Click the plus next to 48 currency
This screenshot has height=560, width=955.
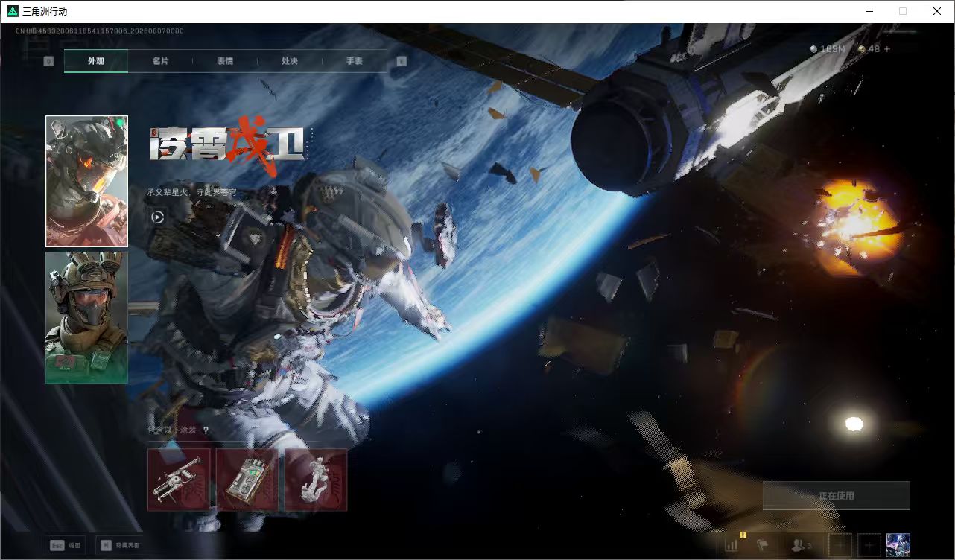[x=886, y=49]
